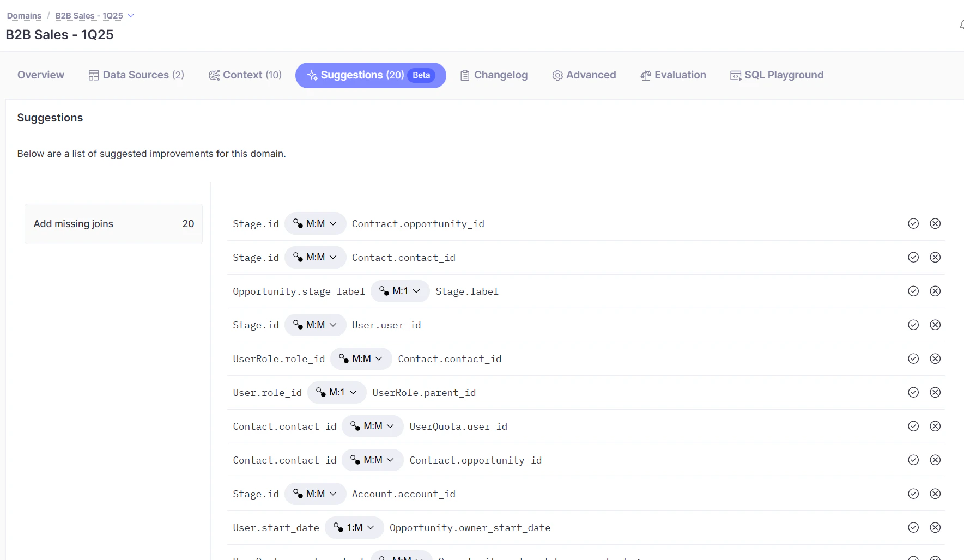This screenshot has height=560, width=964.
Task: Approve the Stage.id to User.user_id join
Action: [x=913, y=325]
